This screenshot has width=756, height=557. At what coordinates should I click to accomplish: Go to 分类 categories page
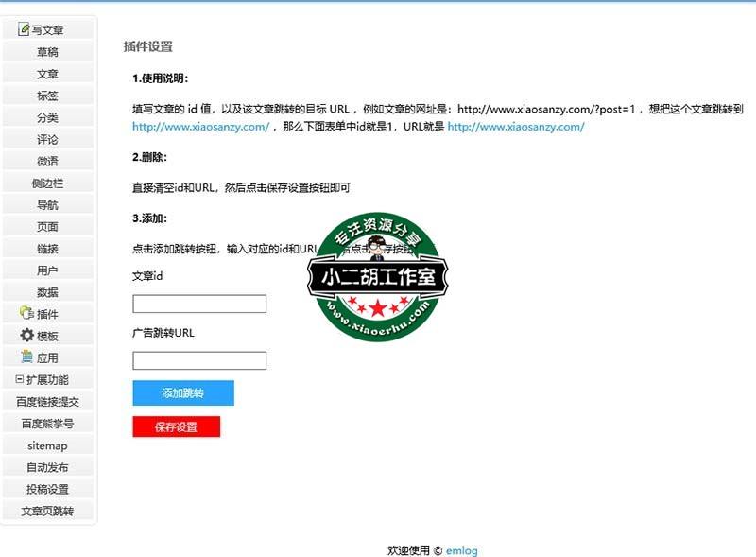47,117
